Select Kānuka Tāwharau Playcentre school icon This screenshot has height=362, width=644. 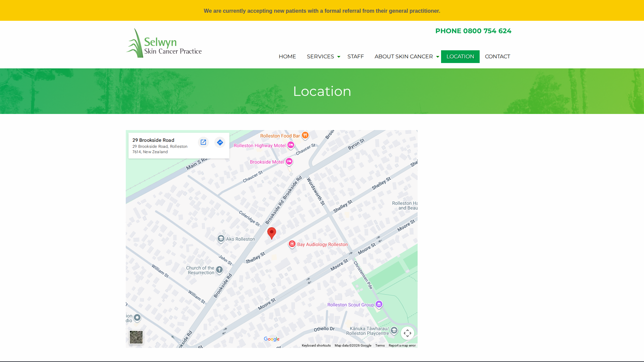pos(394,331)
